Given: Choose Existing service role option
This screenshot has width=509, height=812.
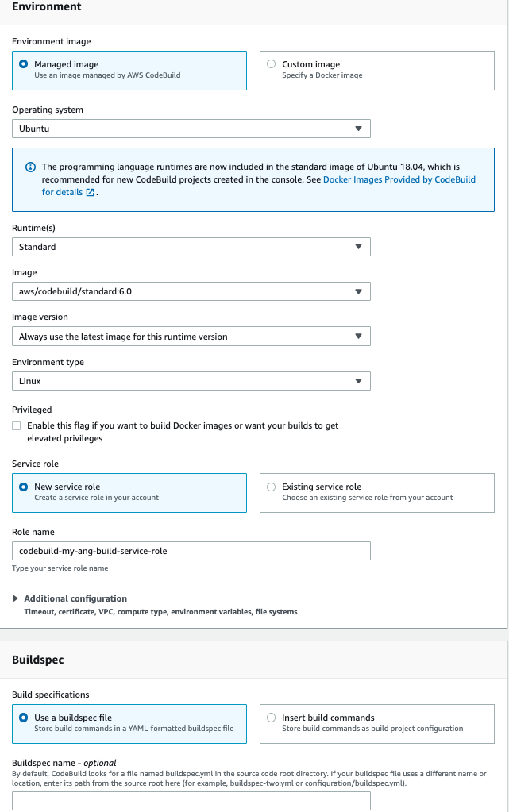Looking at the screenshot, I should tap(272, 487).
